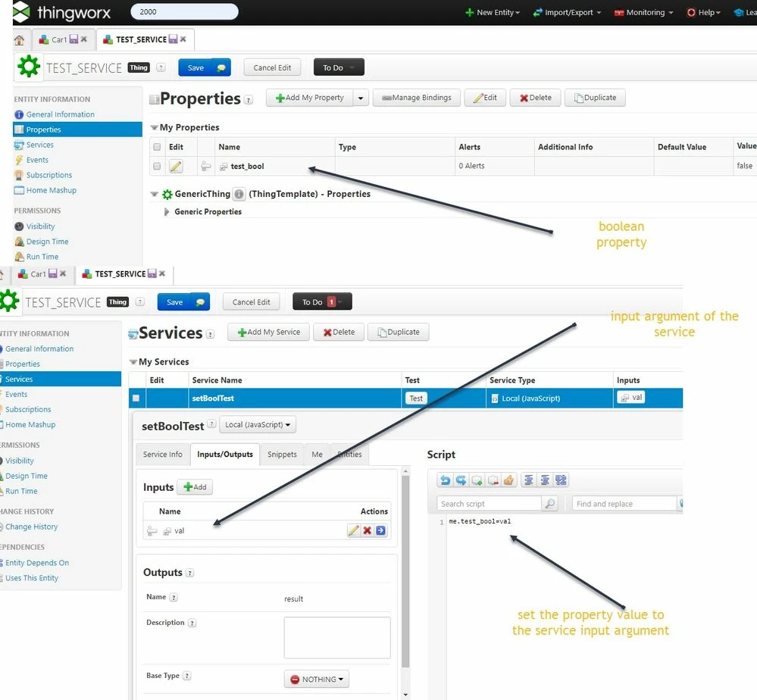Screen dimensions: 757x700
Task: Click the Find and replace field
Action: click(624, 504)
